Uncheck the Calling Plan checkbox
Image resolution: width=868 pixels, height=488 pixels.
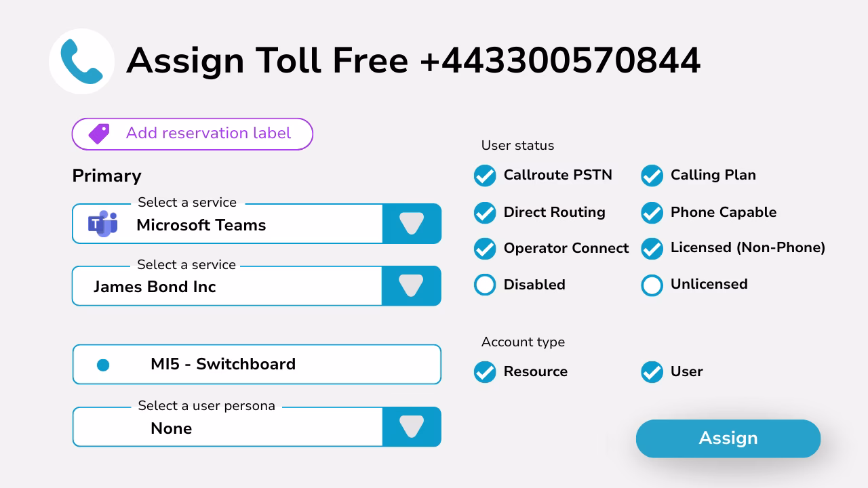point(652,176)
